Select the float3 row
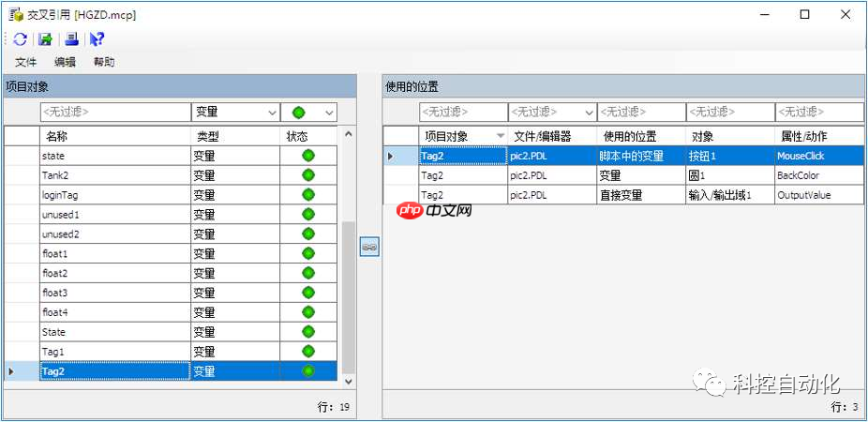868x422 pixels. point(171,293)
